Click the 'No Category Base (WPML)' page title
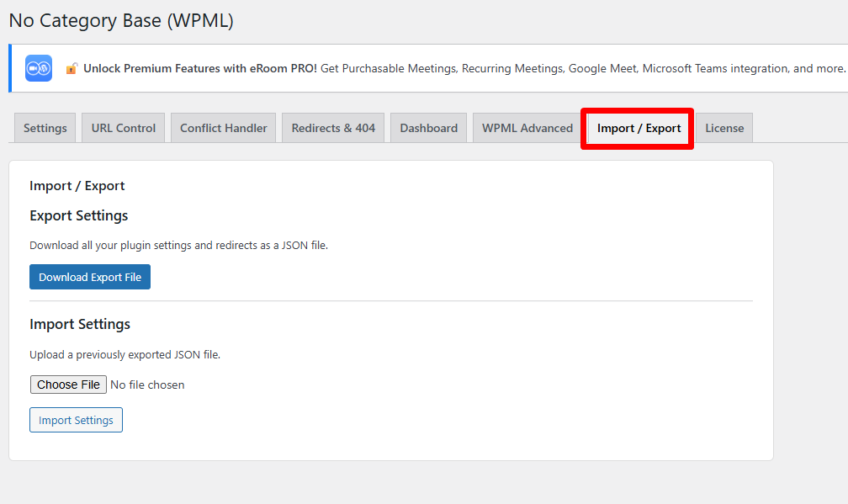 (x=121, y=20)
